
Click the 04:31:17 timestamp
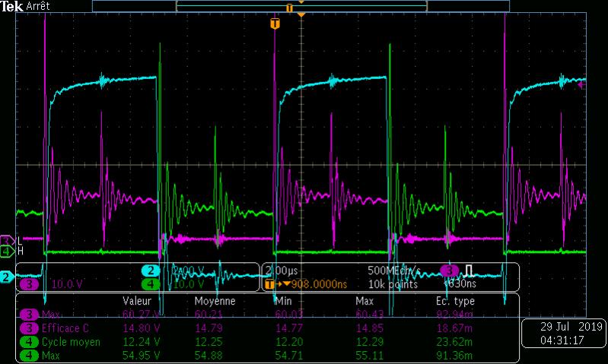(562, 340)
